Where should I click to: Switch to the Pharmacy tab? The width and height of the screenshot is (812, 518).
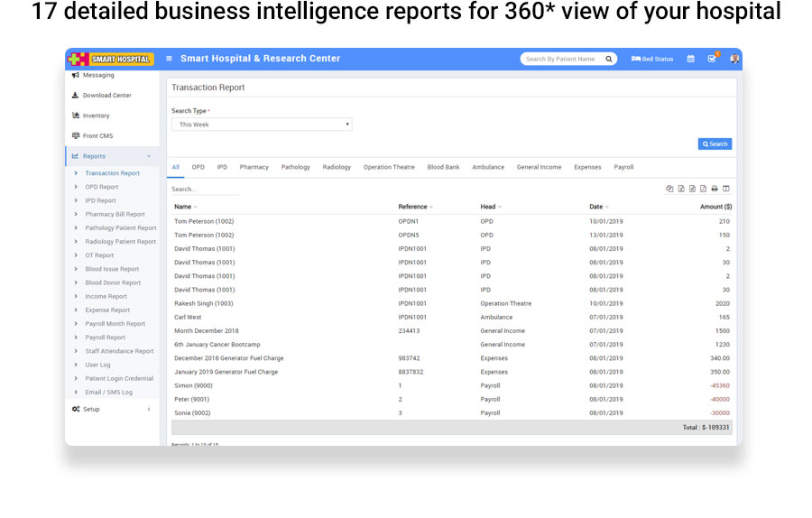point(254,167)
